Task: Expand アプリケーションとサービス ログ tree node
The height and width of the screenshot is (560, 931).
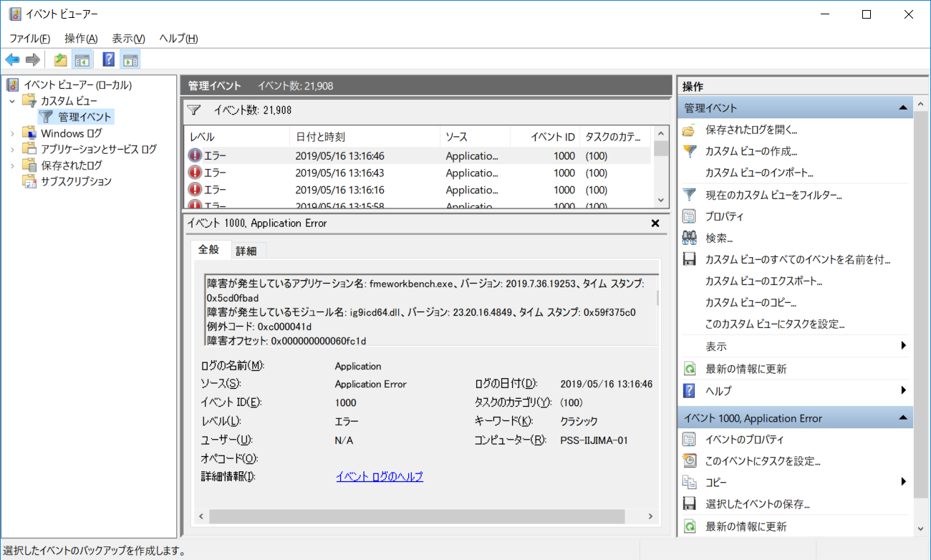Action: point(12,149)
